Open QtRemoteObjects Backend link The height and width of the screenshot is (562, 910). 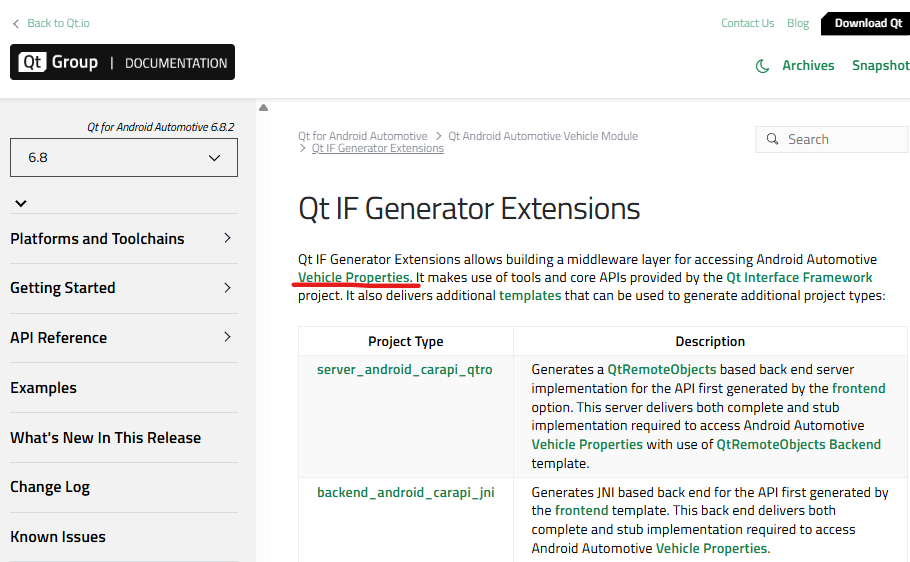tap(799, 445)
